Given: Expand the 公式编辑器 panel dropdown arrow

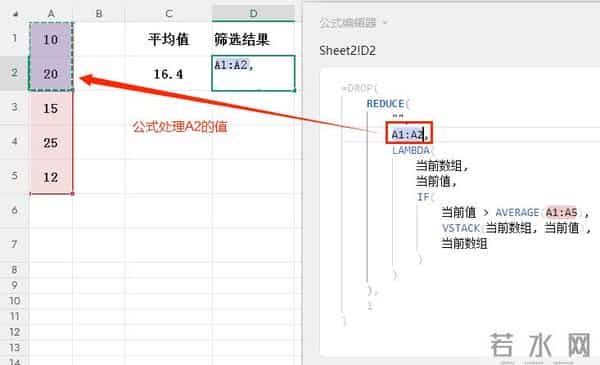Looking at the screenshot, I should point(385,23).
